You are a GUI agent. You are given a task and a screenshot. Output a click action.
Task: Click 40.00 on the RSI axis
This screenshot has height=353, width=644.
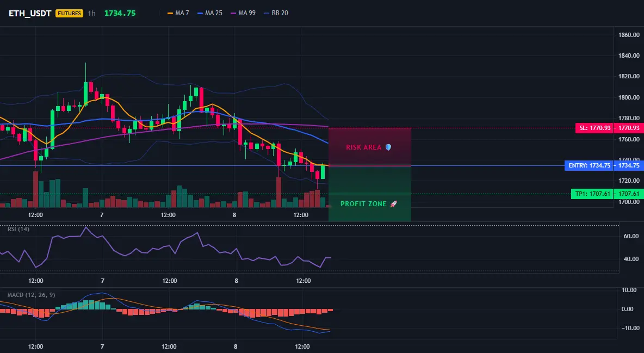[631, 259]
